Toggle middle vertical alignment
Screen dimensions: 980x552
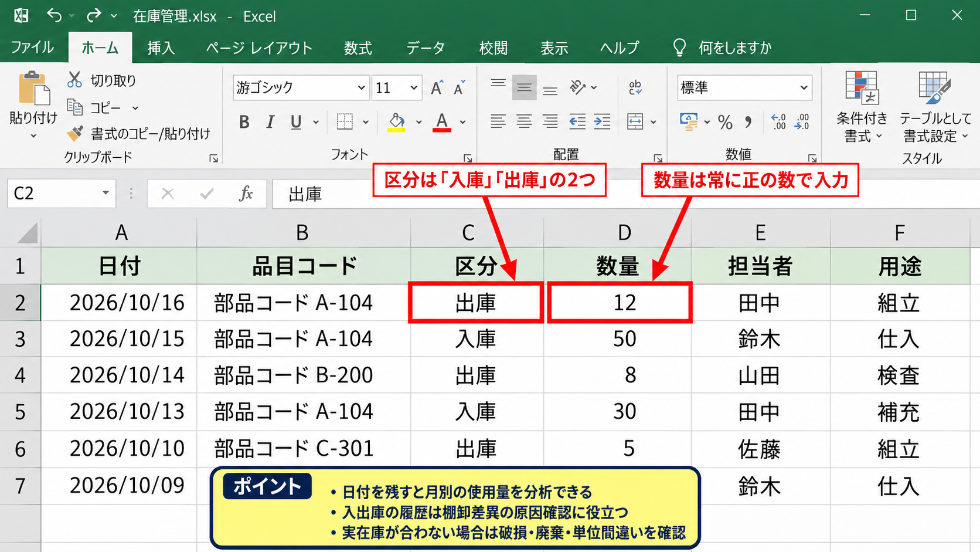pos(524,87)
